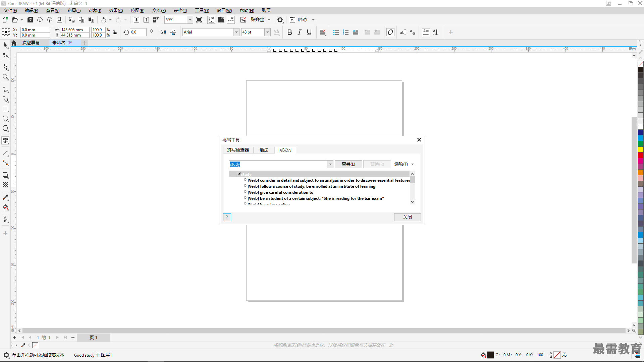Toggle full screen preview
Image resolution: width=644 pixels, height=362 pixels.
pyautogui.click(x=199, y=20)
